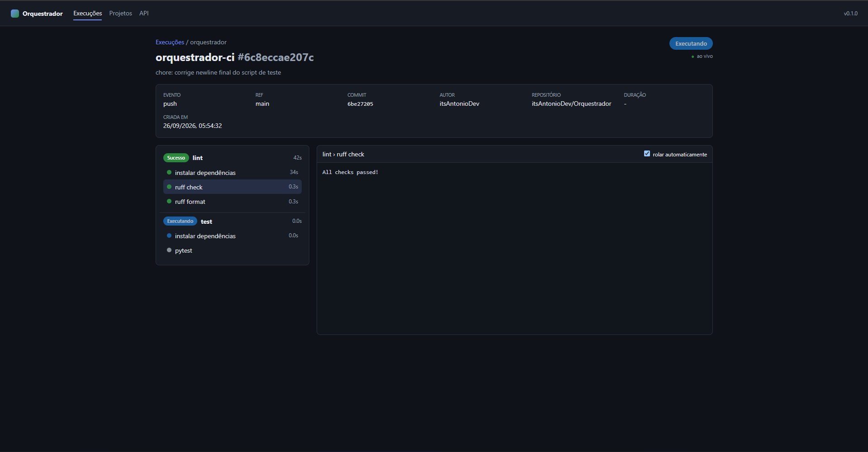Select the ruff format step

coord(232,201)
